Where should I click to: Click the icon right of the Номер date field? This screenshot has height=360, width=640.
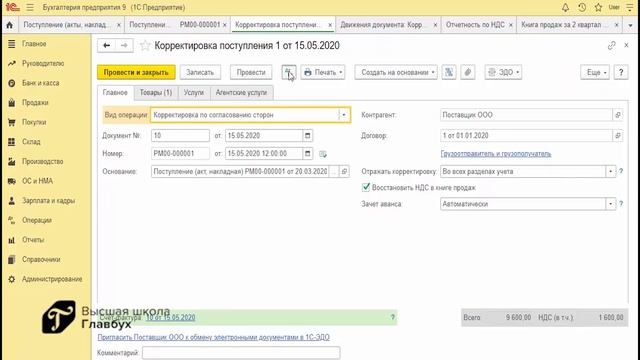click(323, 154)
